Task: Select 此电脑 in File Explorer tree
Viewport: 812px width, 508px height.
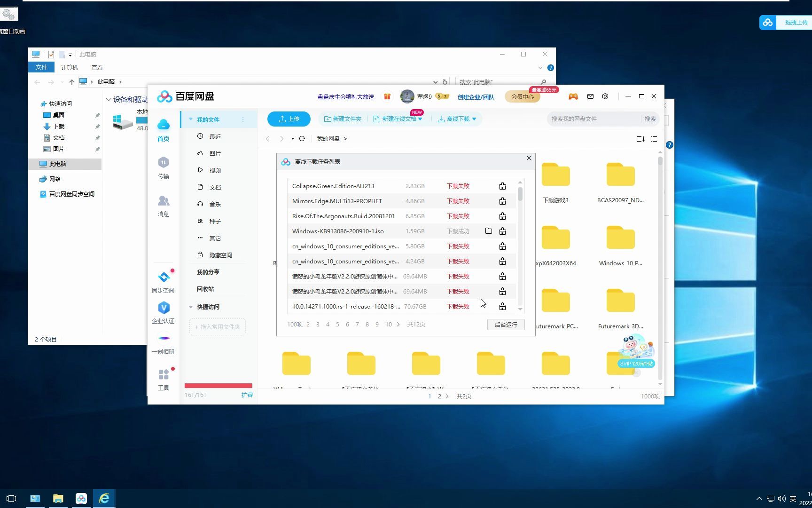Action: pos(65,164)
